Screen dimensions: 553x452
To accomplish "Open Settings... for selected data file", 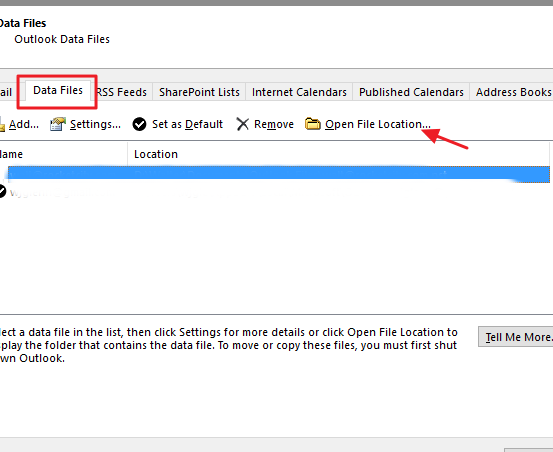I will tap(95, 124).
